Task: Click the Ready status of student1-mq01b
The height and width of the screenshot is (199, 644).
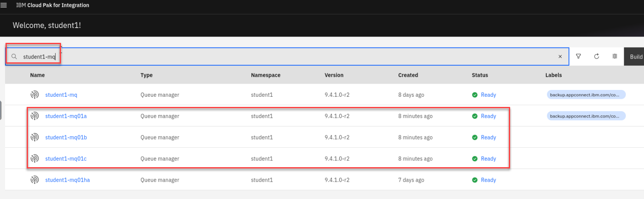Action: 488,137
